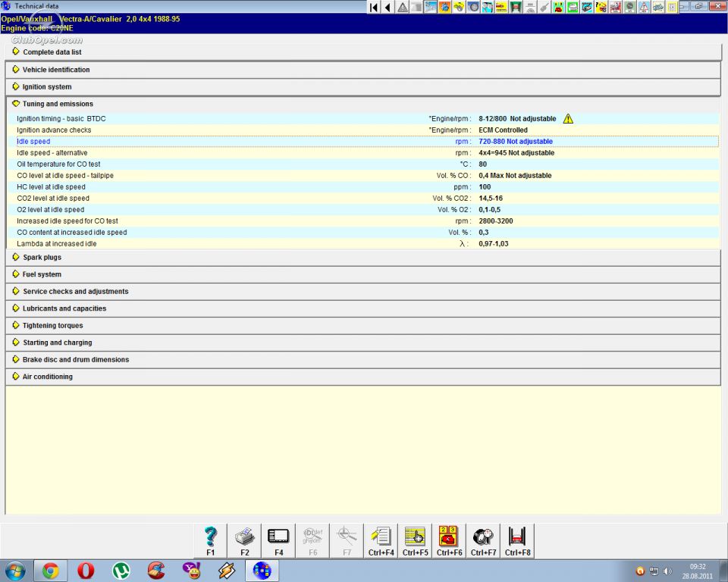Select the 'Ignition advance checks' row

(364, 130)
